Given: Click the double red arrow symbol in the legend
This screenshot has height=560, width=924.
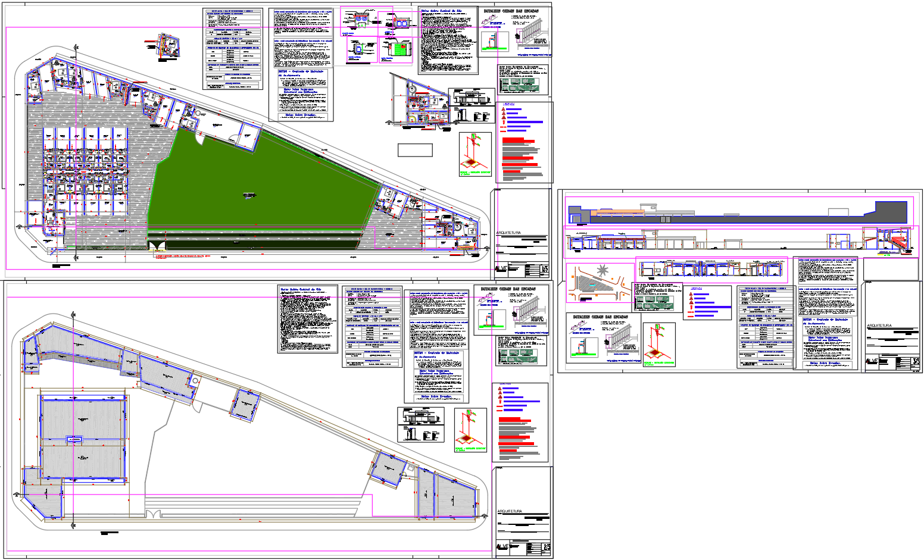Looking at the screenshot, I should (x=503, y=127).
